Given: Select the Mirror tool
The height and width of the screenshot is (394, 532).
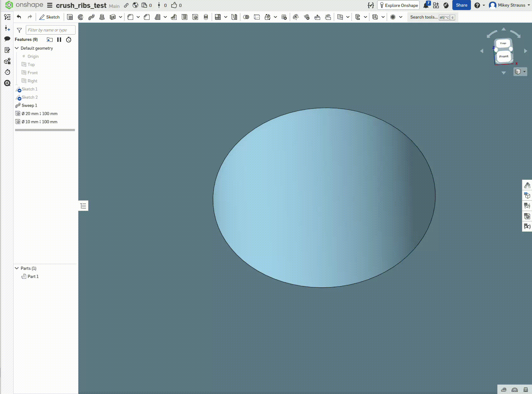Looking at the screenshot, I should 234,17.
